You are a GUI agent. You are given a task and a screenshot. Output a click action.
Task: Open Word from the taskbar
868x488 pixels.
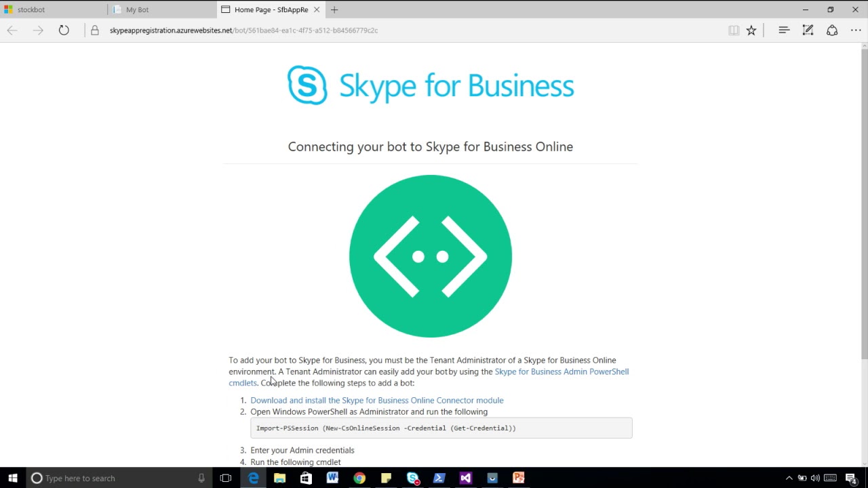click(332, 478)
